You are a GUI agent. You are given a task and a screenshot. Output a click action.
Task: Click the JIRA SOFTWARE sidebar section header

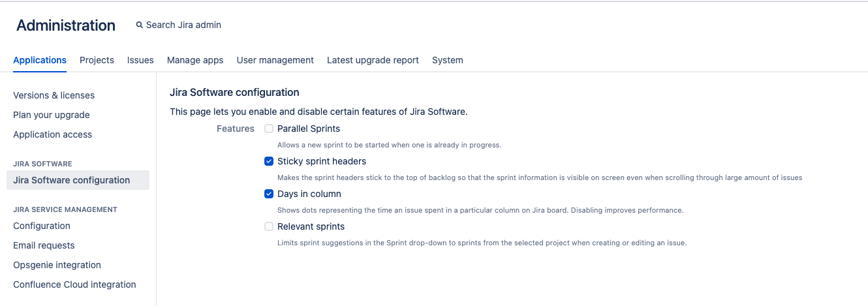coord(42,164)
